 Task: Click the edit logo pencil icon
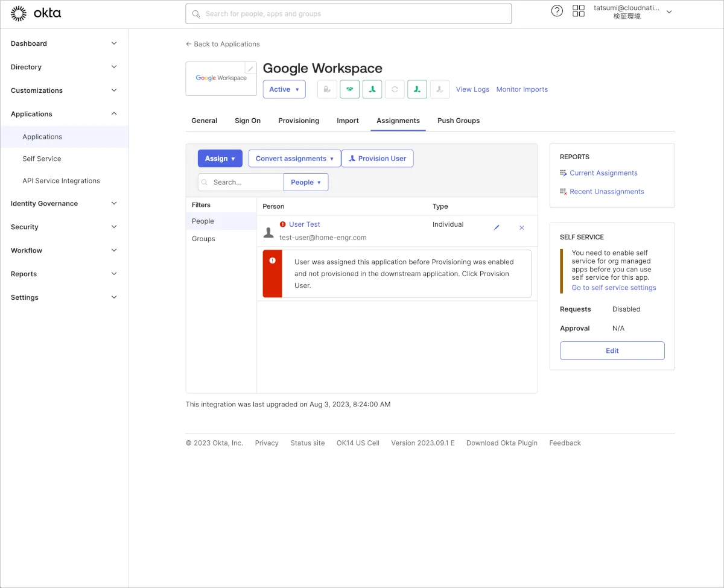250,68
